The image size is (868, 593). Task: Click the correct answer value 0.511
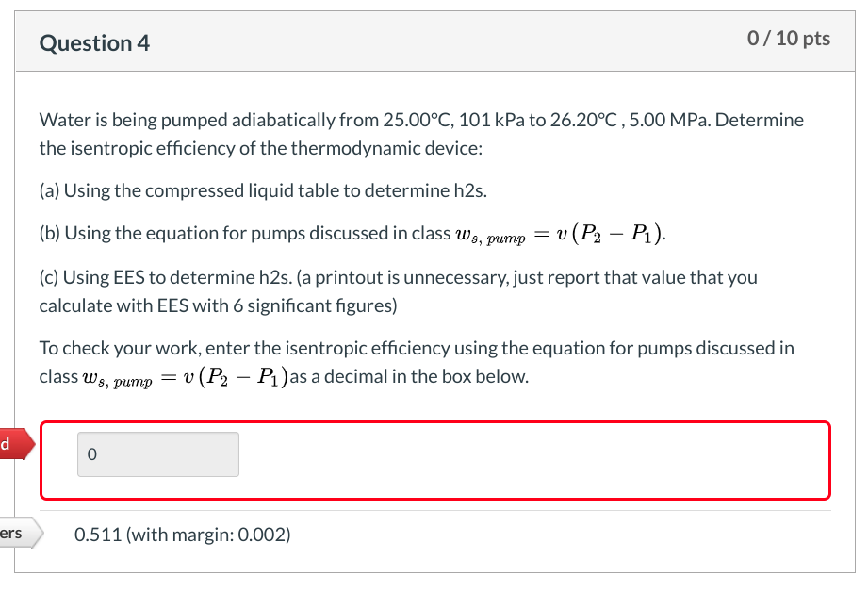(95, 534)
